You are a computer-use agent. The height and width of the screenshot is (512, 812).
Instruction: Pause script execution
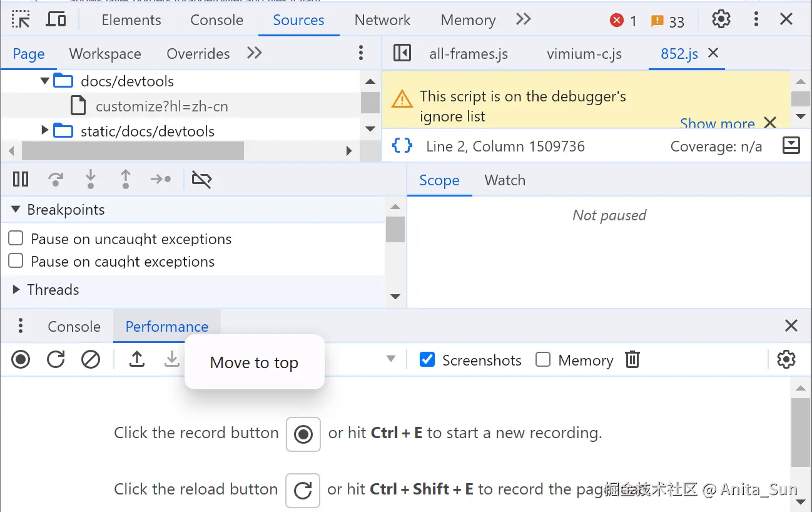tap(21, 180)
